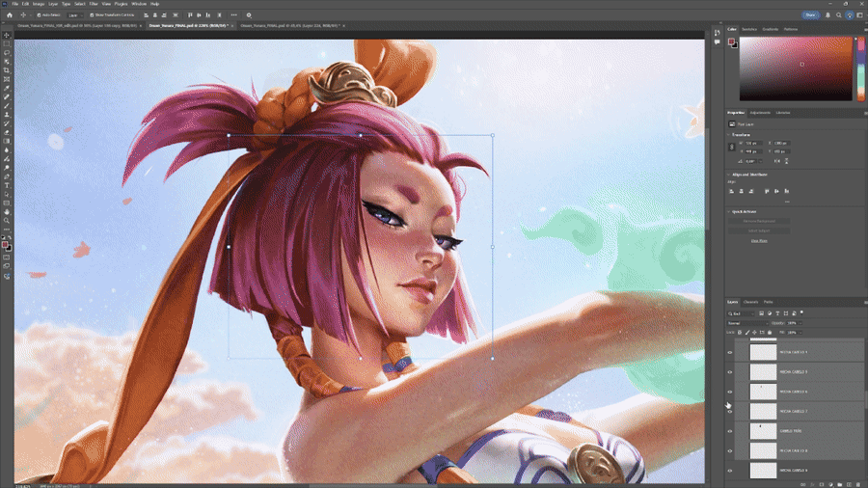Collapse the Quick Actions section
868x488 pixels.
point(728,211)
